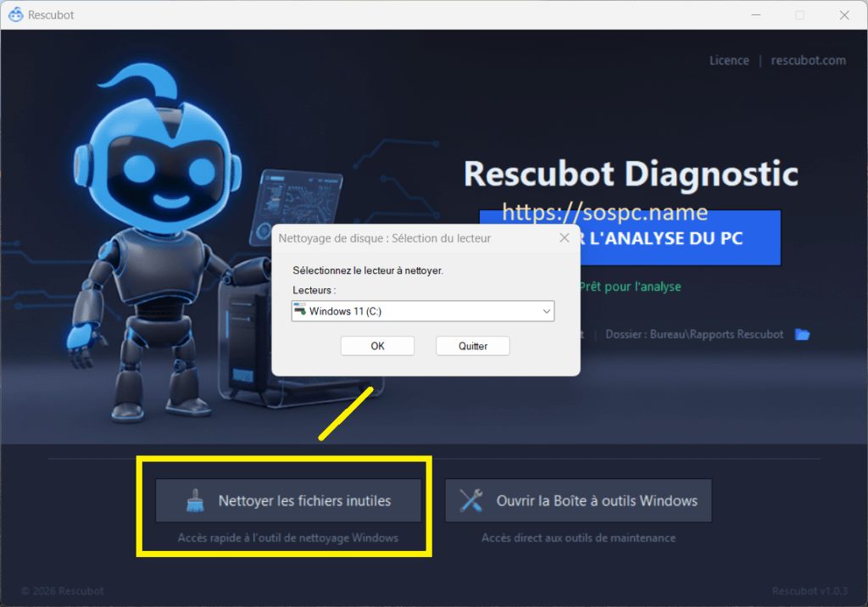The width and height of the screenshot is (868, 607).
Task: Click the Rescubot app logo in title bar
Action: click(15, 15)
